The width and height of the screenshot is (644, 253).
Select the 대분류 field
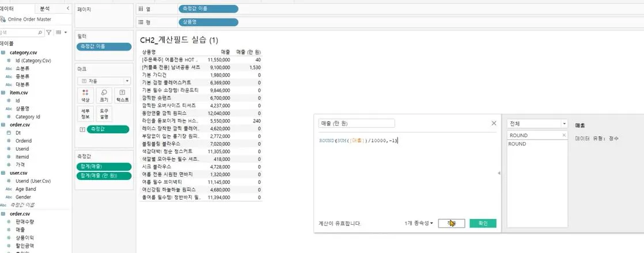(x=22, y=85)
